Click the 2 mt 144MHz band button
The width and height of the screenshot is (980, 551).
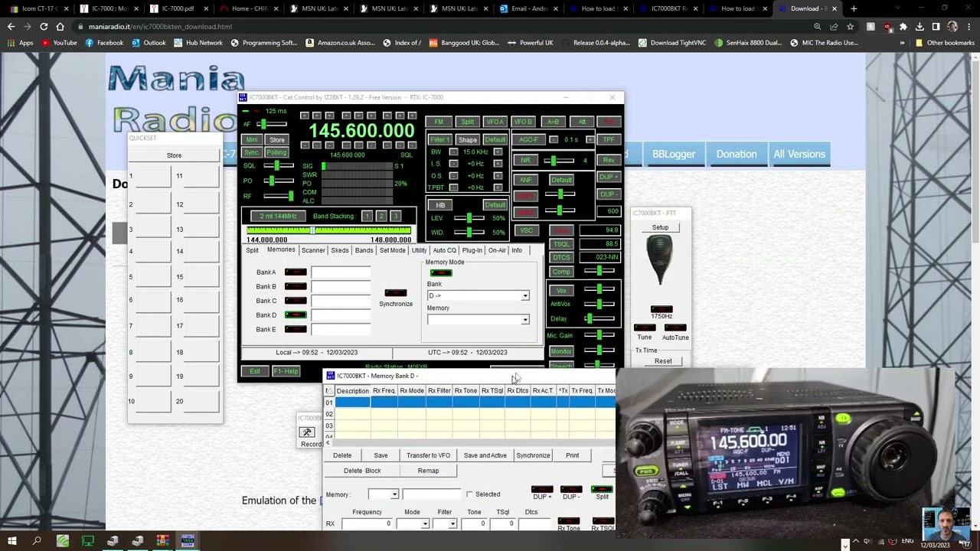coord(278,216)
